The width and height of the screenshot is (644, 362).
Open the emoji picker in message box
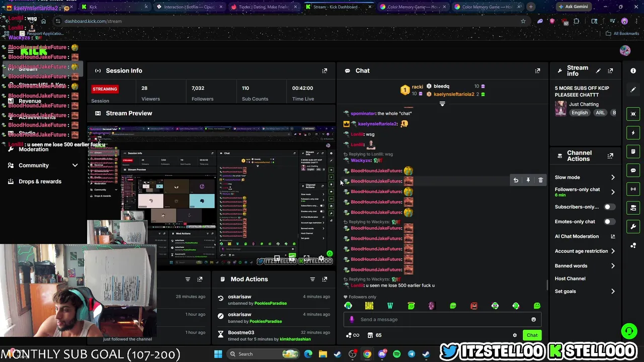point(533,319)
